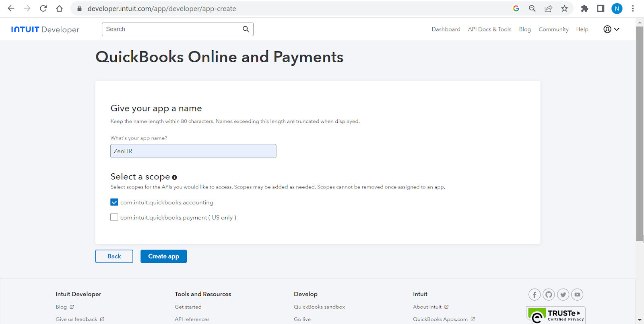Click the QuickBooks Online and Payments heading

pyautogui.click(x=219, y=57)
